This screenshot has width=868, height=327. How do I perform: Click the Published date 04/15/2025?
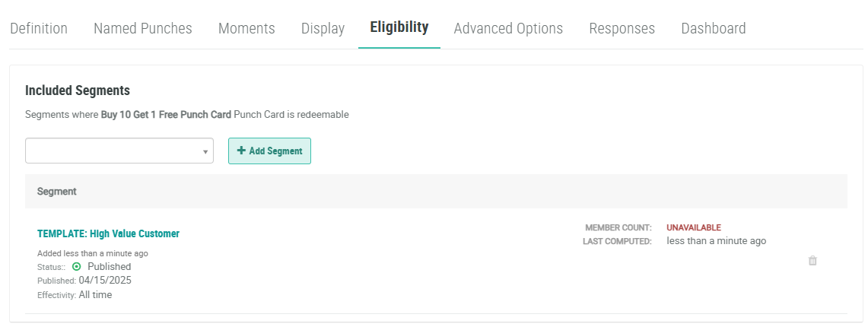tap(105, 281)
